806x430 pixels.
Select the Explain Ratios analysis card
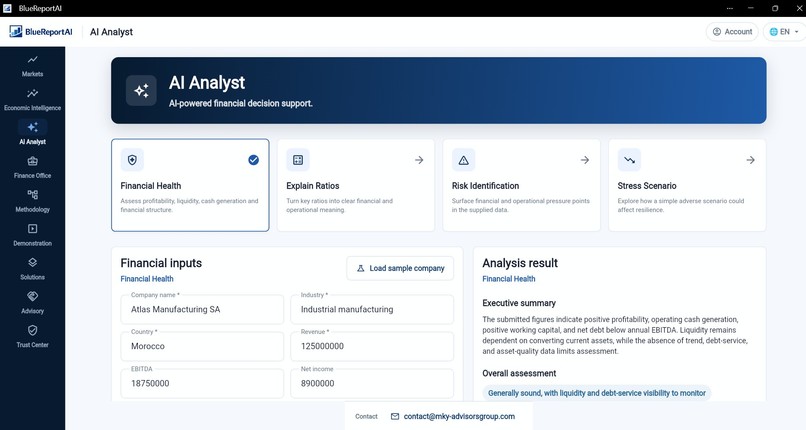pos(356,185)
